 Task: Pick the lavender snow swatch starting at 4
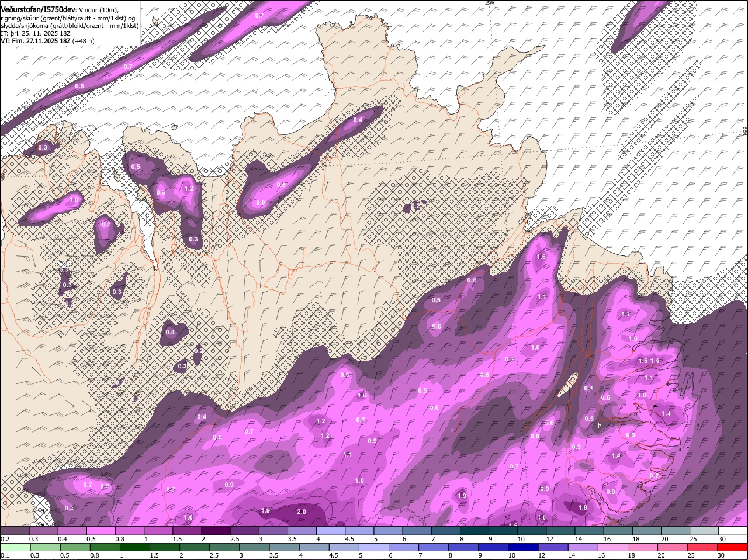[330, 531]
